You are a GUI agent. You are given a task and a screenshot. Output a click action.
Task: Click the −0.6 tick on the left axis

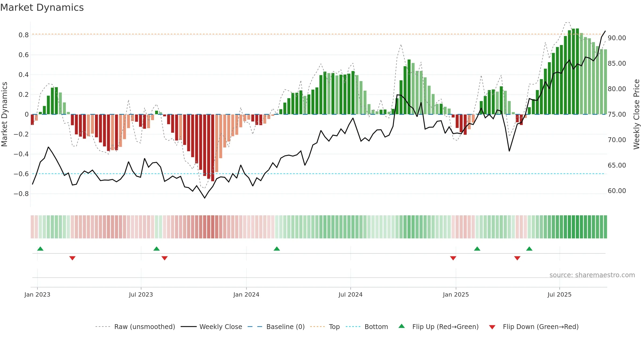(x=21, y=174)
